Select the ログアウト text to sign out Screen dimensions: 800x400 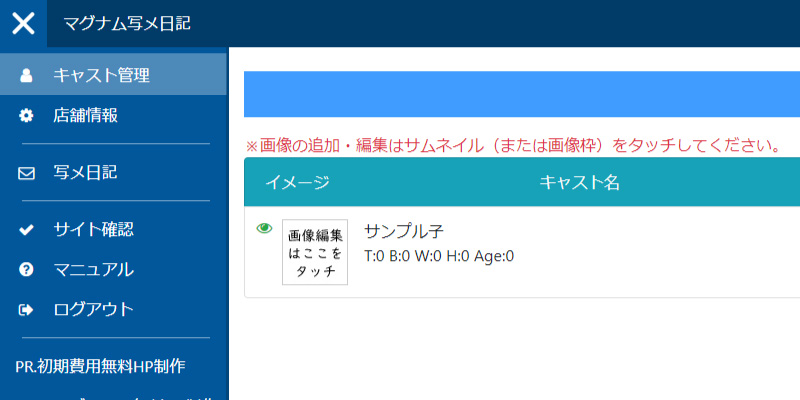93,310
